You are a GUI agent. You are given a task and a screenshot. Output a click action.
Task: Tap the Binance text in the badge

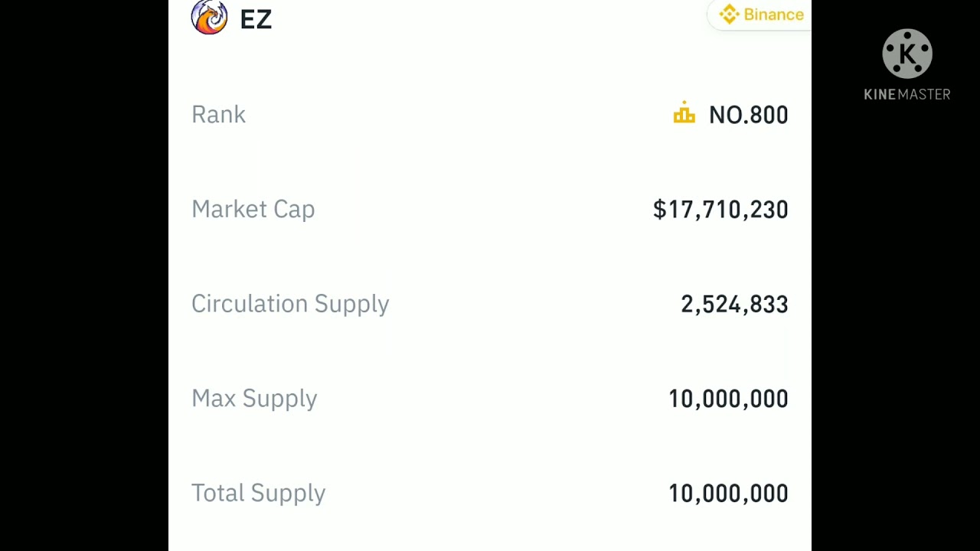(x=773, y=15)
